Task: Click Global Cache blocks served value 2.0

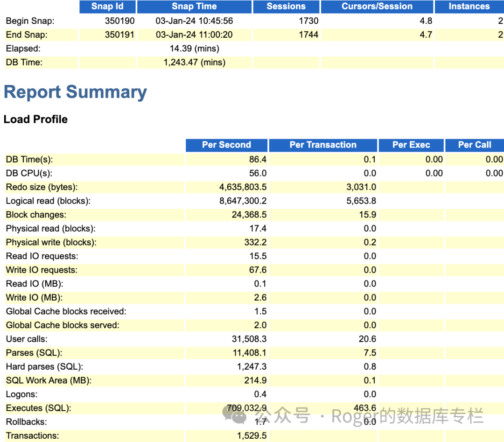Action: click(x=260, y=325)
